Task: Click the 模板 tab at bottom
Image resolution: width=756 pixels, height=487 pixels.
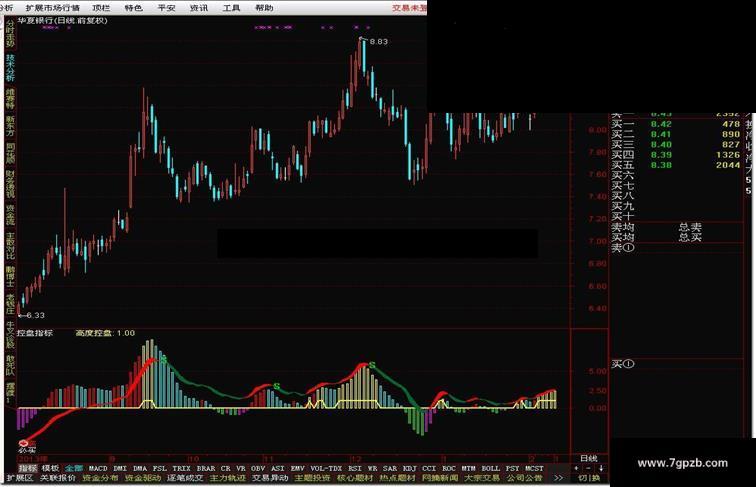Action: (x=50, y=468)
